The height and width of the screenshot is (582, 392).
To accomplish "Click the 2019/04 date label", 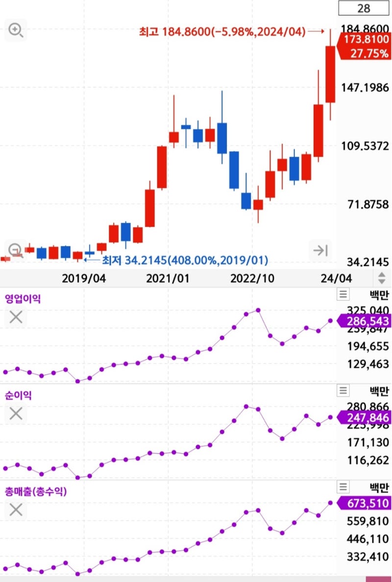I will (x=84, y=278).
